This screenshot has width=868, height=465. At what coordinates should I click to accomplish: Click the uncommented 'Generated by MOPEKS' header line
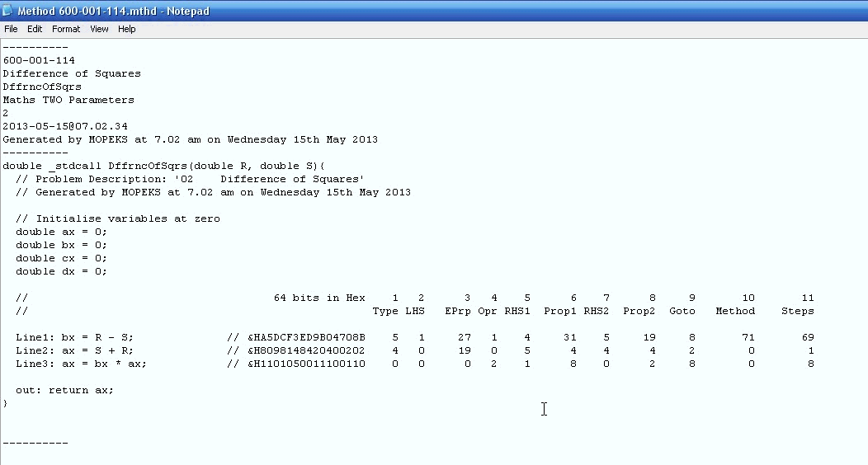pos(191,140)
